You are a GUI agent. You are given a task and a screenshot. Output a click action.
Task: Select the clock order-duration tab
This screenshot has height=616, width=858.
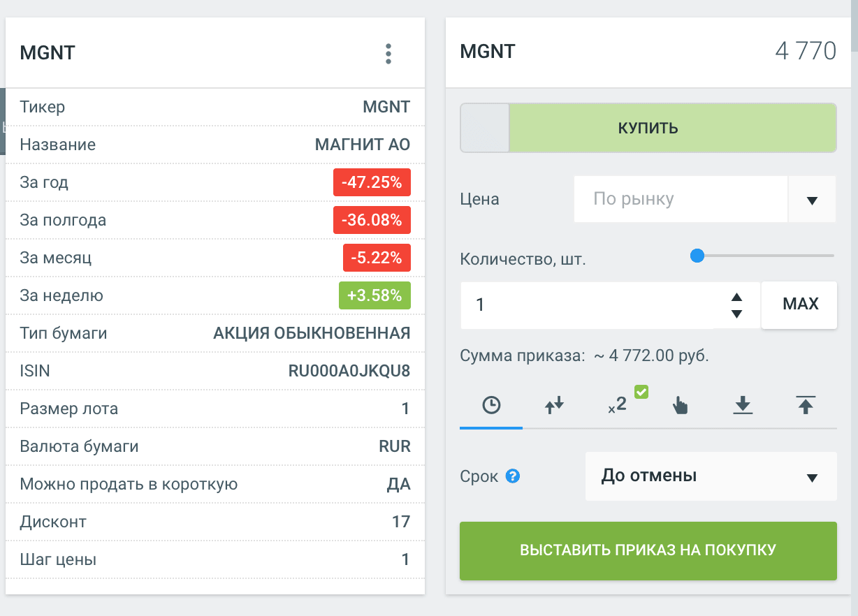[x=491, y=405]
